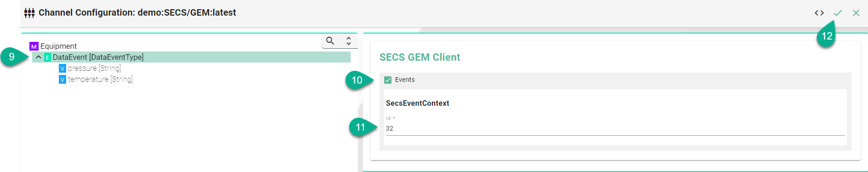Open the code view with the angle-brackets icon
The width and height of the screenshot is (868, 172).
[x=819, y=13]
